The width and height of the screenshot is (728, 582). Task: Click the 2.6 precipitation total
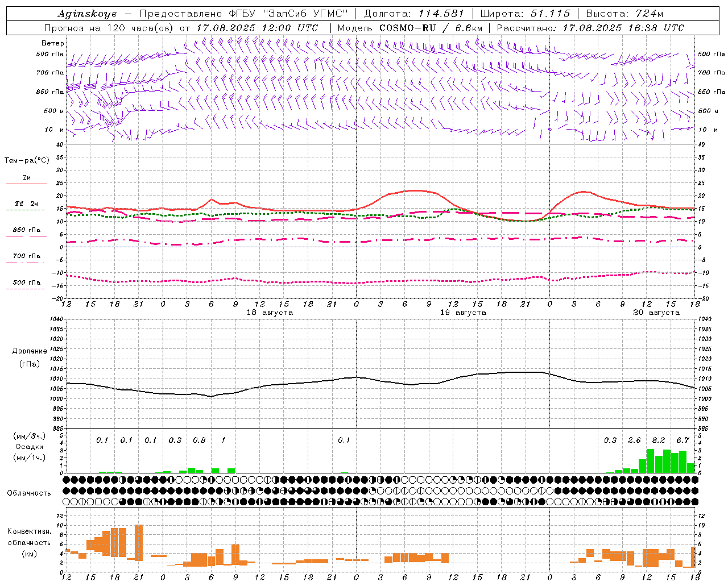coord(634,440)
